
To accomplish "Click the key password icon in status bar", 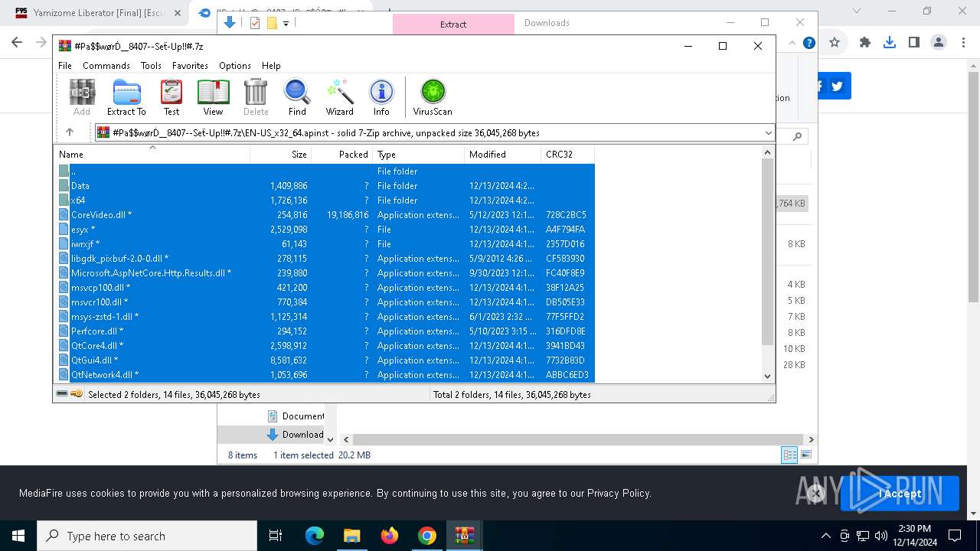I will click(x=77, y=394).
